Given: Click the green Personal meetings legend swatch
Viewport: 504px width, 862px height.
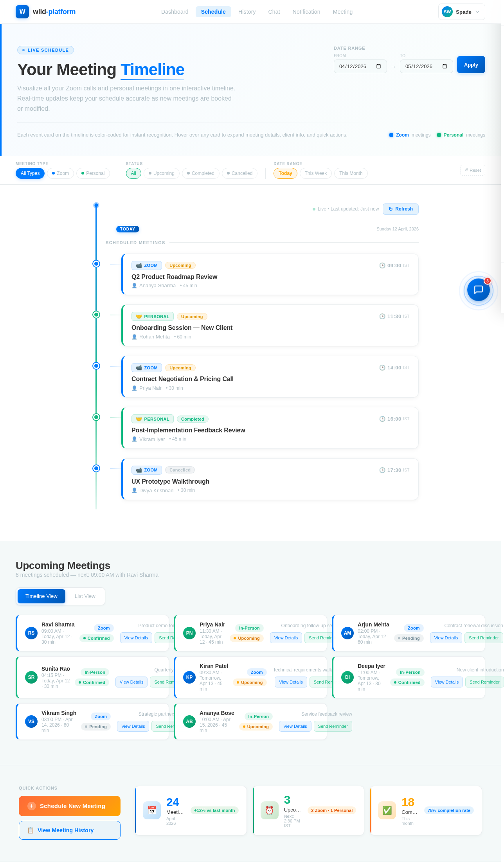Looking at the screenshot, I should (x=439, y=135).
